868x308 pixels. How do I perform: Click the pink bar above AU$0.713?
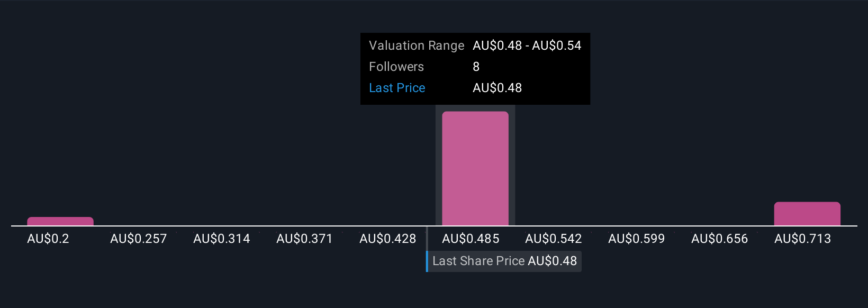coord(807,213)
